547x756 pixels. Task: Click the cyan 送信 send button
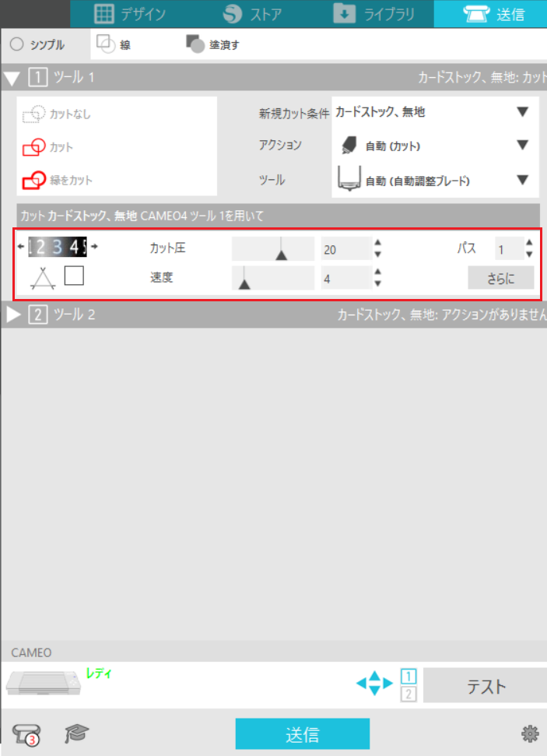pyautogui.click(x=302, y=734)
